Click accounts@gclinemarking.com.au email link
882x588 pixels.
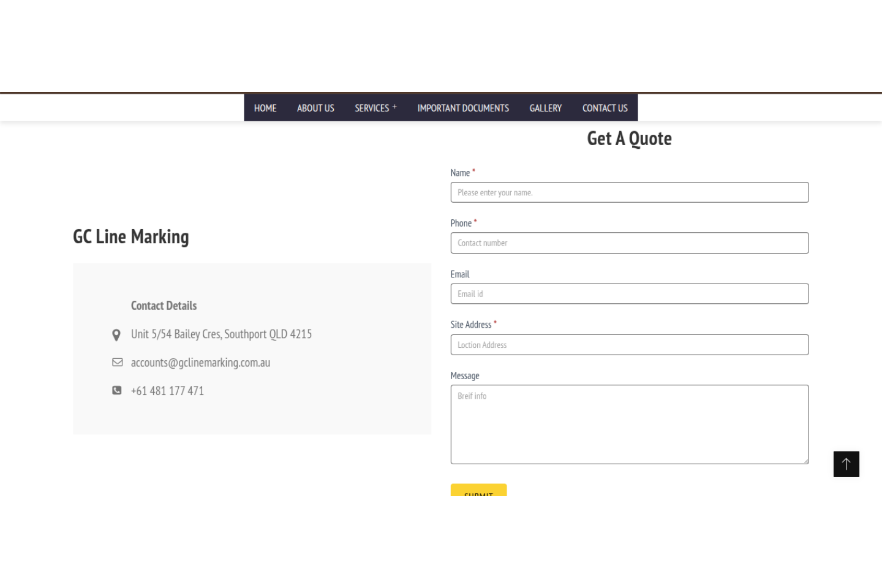coord(200,363)
